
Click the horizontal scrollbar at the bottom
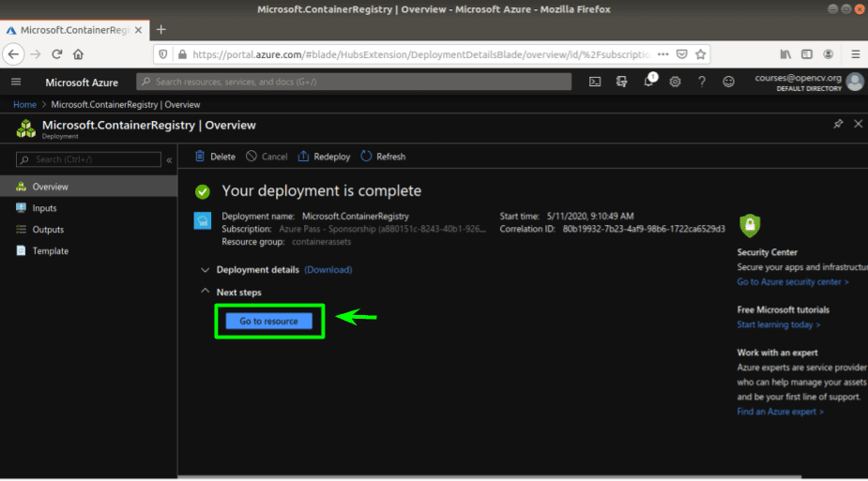(x=489, y=476)
